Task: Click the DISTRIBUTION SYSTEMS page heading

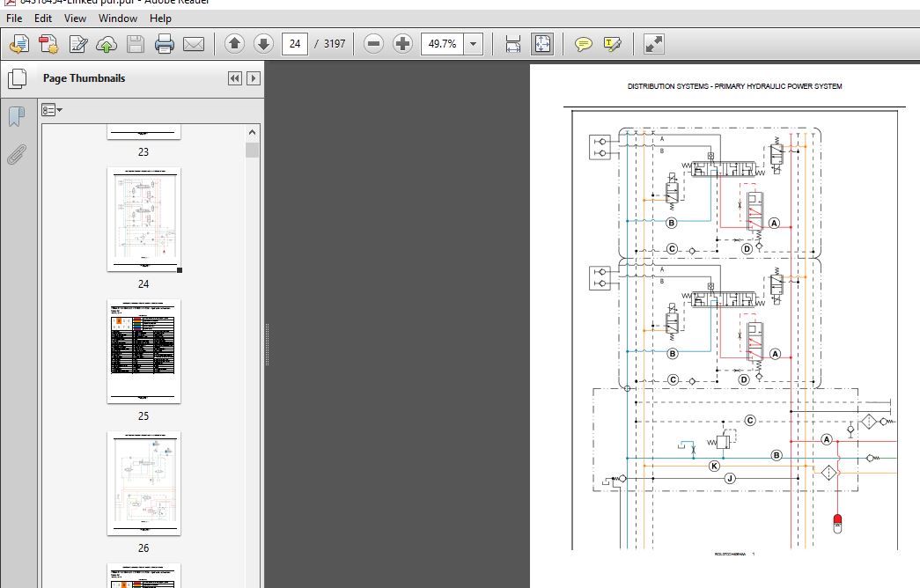Action: click(x=734, y=86)
